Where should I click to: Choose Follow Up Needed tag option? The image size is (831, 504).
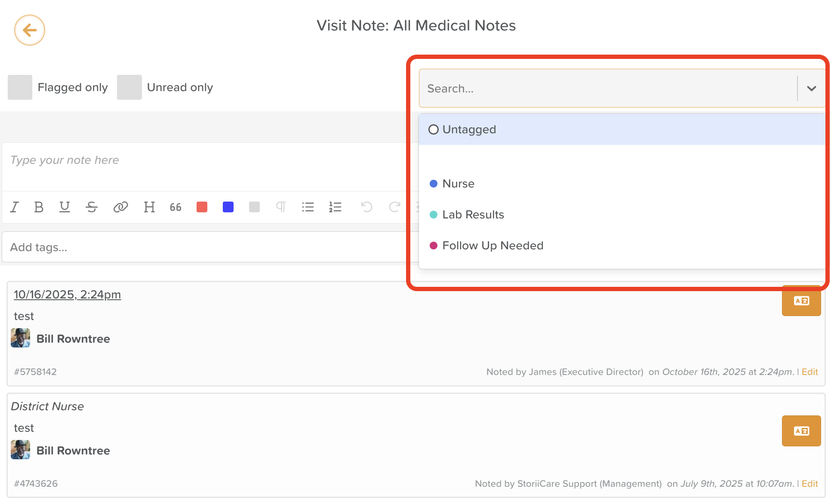[492, 246]
